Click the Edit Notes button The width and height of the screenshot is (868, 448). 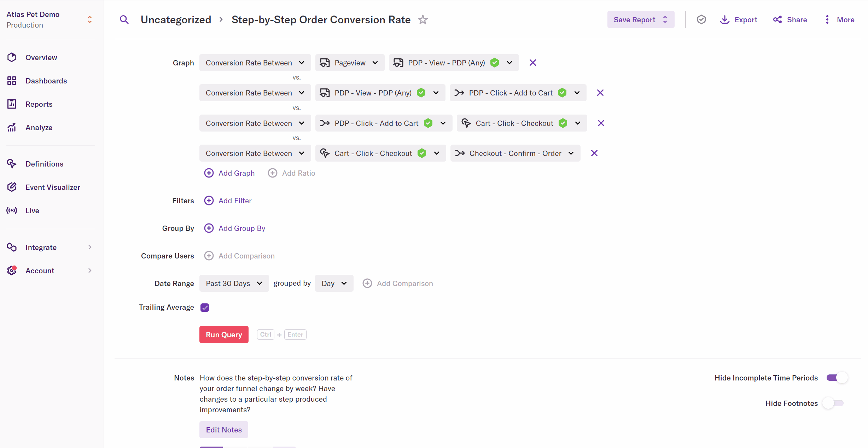[223, 430]
